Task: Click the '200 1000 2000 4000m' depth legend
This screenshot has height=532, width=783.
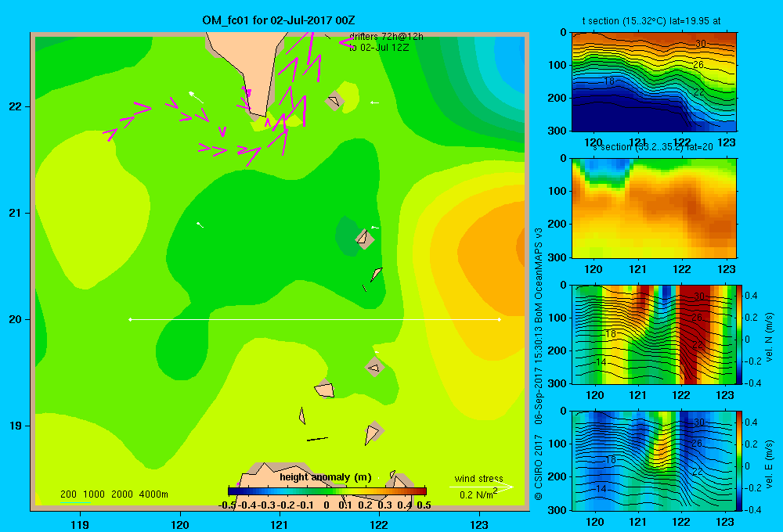Action: 114,494
